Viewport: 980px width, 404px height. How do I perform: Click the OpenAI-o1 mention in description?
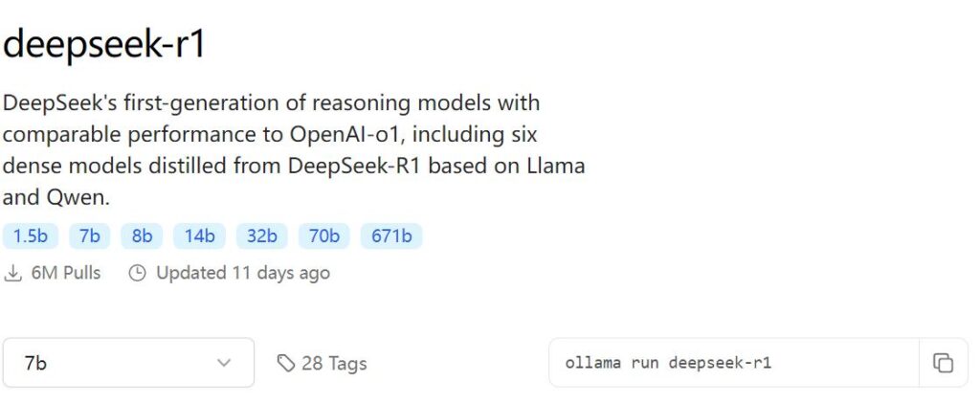tap(350, 133)
